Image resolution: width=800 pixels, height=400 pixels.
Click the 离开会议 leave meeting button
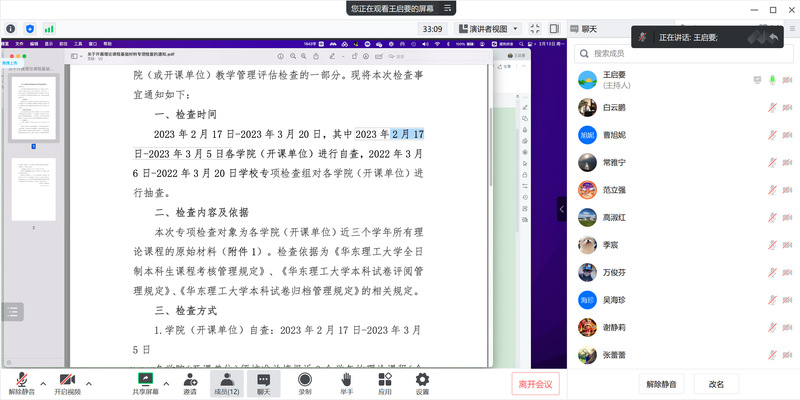point(536,383)
